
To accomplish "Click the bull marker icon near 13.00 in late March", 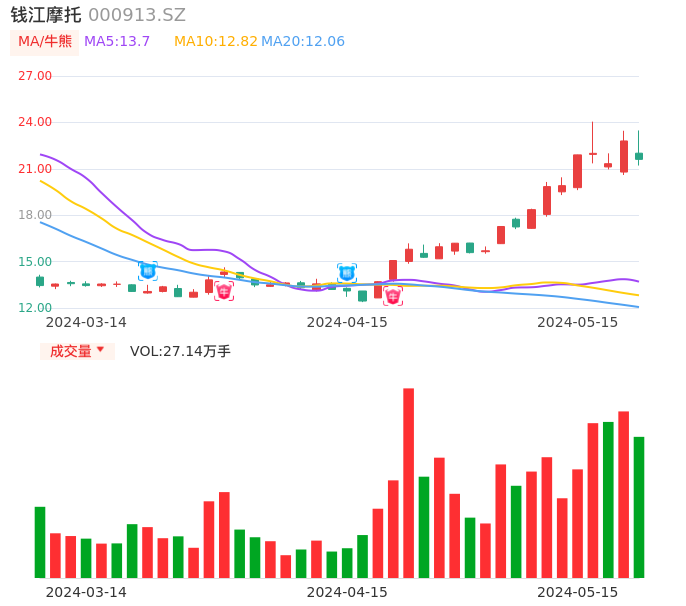I will (224, 291).
